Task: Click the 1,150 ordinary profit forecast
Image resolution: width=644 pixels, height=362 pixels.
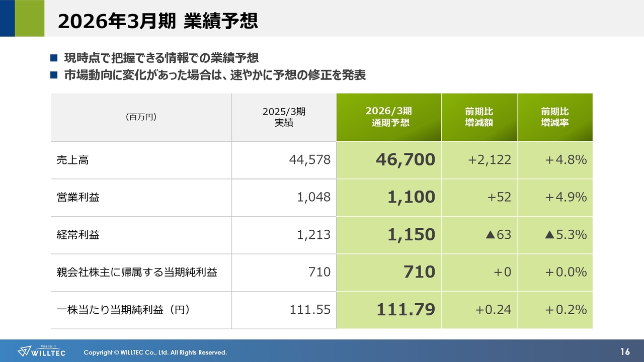Action: click(412, 234)
